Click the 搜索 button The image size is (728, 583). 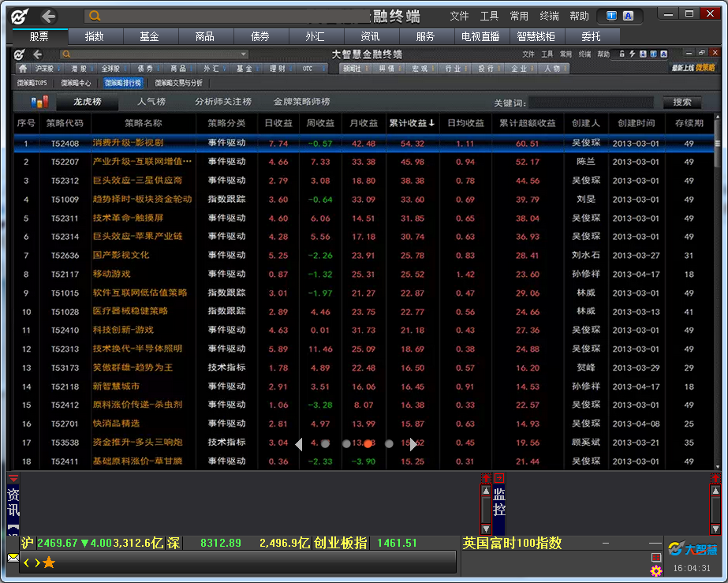tap(681, 102)
